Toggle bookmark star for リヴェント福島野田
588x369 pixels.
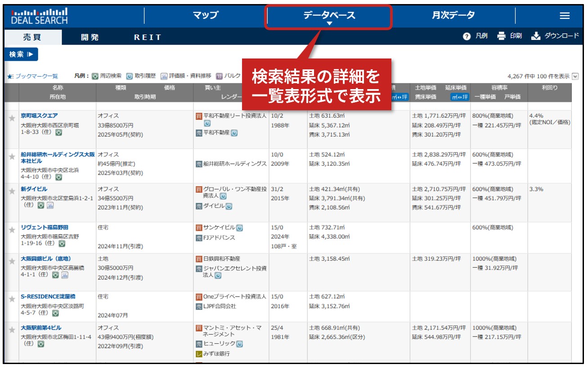tap(12, 230)
